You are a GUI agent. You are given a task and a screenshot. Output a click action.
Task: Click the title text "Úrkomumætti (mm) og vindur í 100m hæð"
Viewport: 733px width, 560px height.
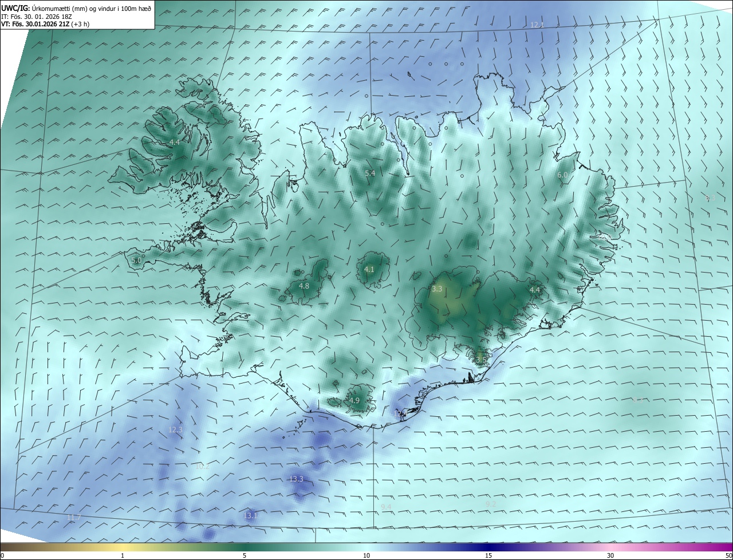point(92,8)
